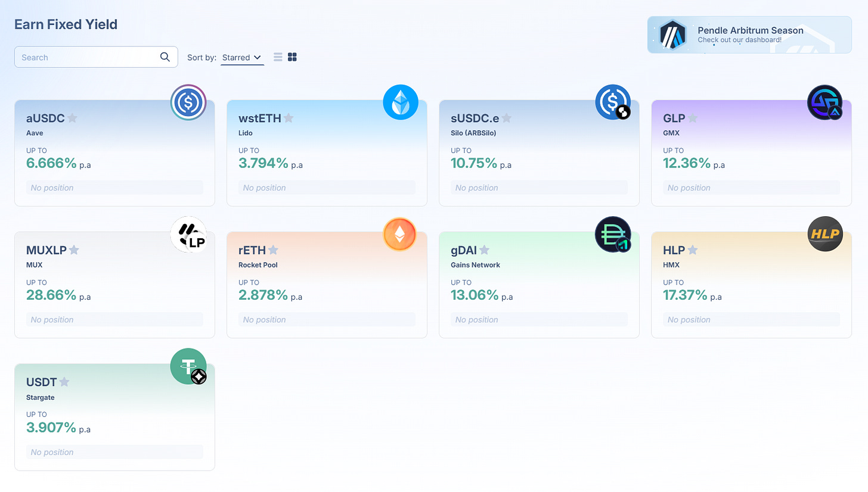Star the gDAI market
This screenshot has height=492, width=868.
coord(485,250)
